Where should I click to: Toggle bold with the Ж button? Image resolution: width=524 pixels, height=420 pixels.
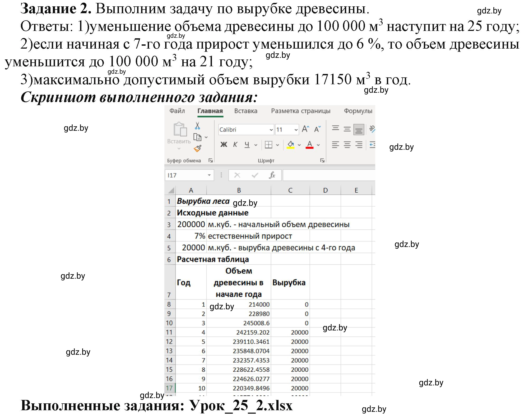coord(224,145)
